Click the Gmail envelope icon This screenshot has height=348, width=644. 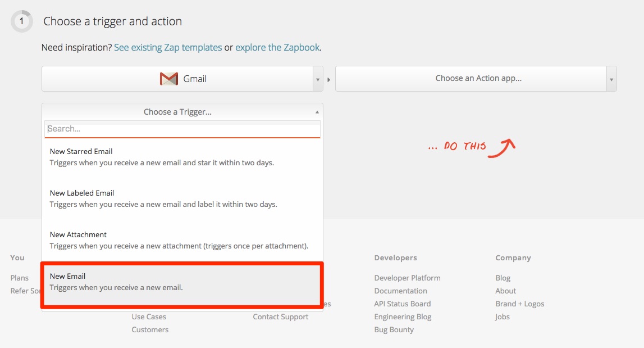point(169,79)
